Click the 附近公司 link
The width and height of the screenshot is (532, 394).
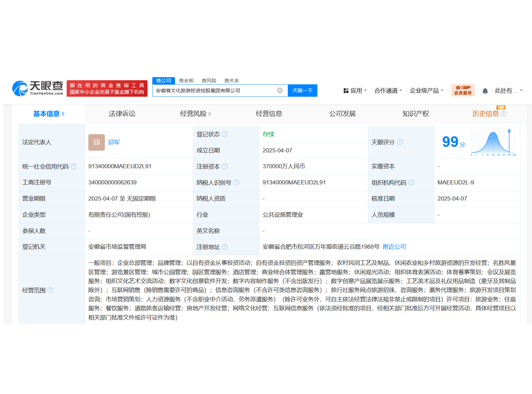point(394,247)
